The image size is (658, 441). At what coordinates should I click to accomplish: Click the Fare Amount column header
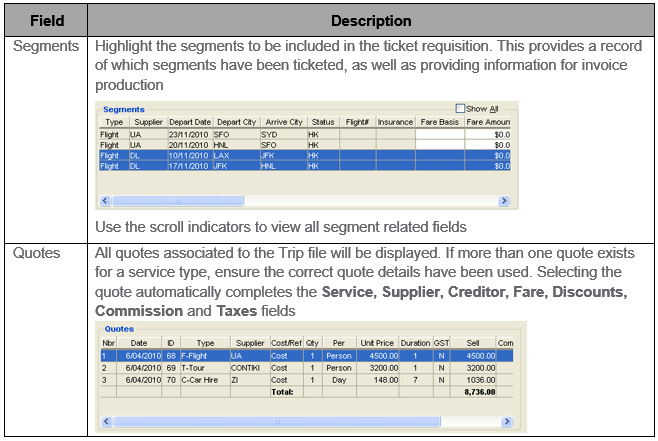point(488,122)
